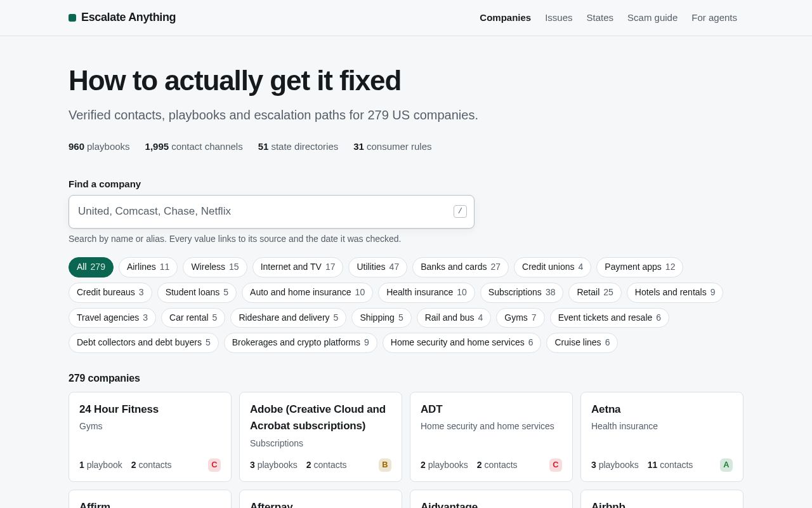Select the Credit unions chip
812x508 pixels.
[553, 267]
